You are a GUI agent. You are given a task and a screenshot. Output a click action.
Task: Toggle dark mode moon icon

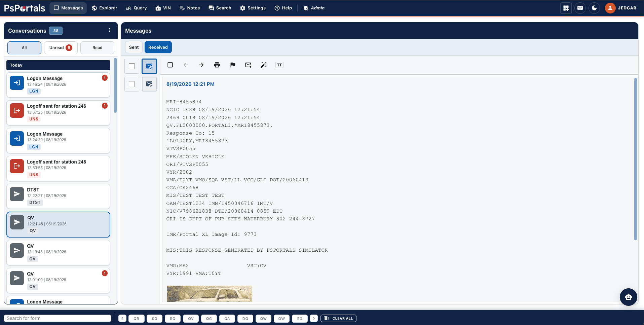point(594,8)
